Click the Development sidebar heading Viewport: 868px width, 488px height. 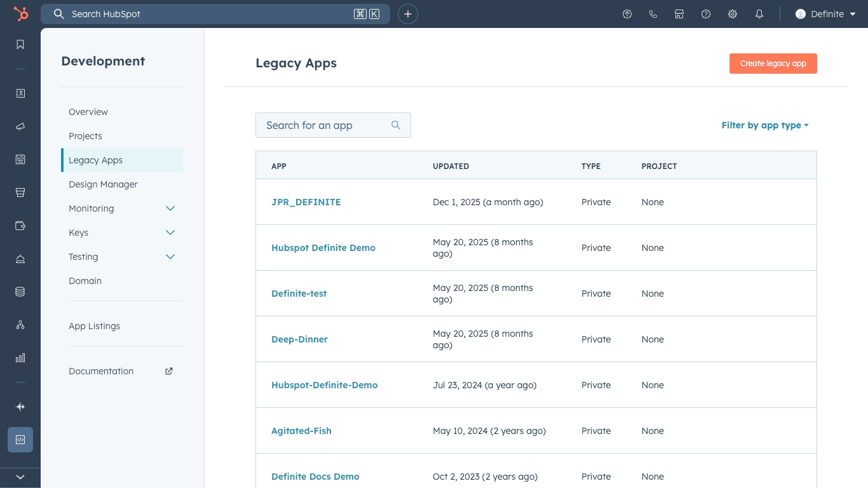coord(103,61)
